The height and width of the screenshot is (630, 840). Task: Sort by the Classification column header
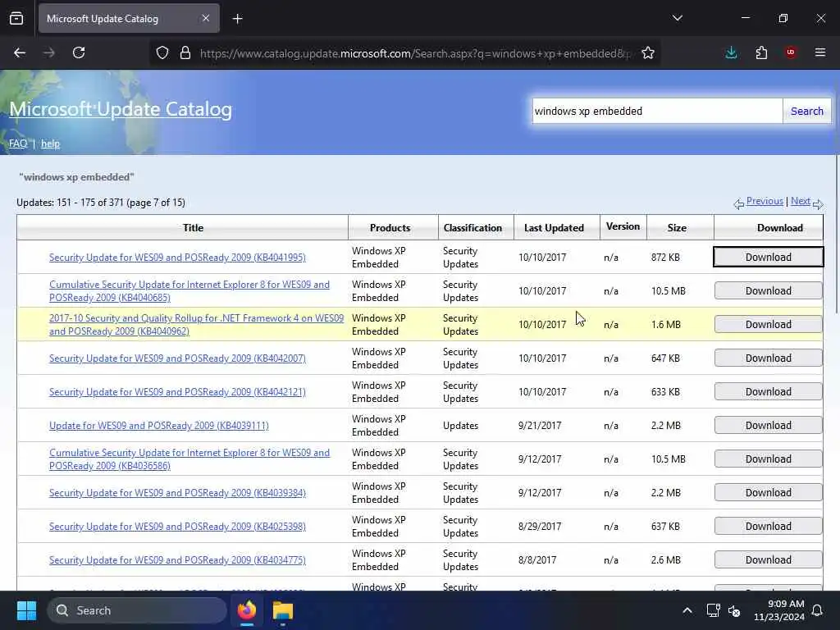click(x=472, y=228)
